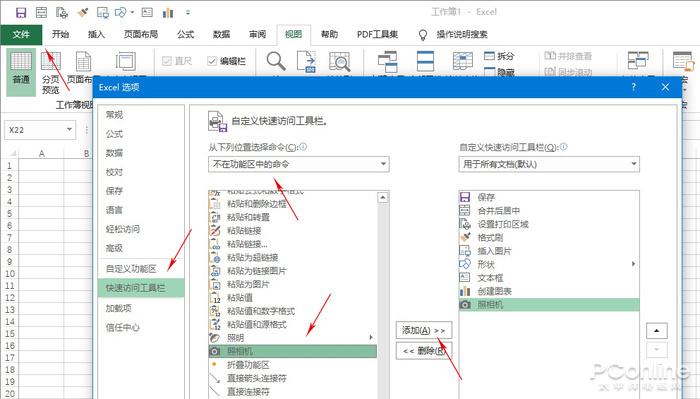
Task: Click the lightbulb Tell Me icon
Action: pos(423,35)
